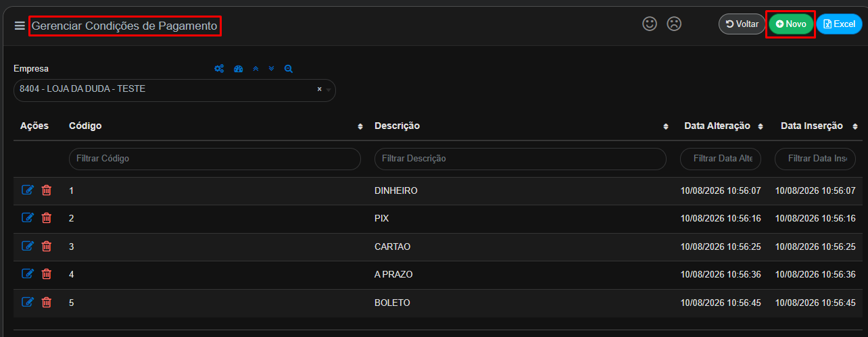The width and height of the screenshot is (868, 337).
Task: Edit the DINHEIRO payment condition
Action: [x=28, y=190]
